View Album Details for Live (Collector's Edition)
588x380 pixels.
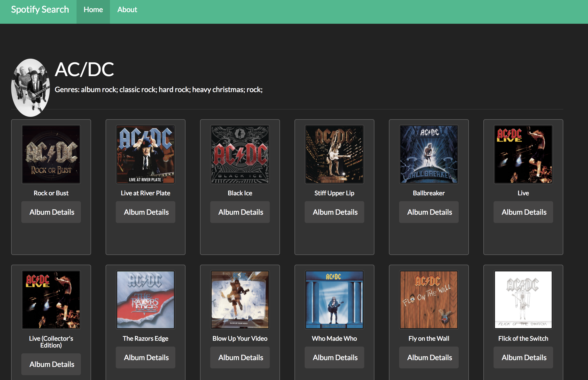coord(51,364)
